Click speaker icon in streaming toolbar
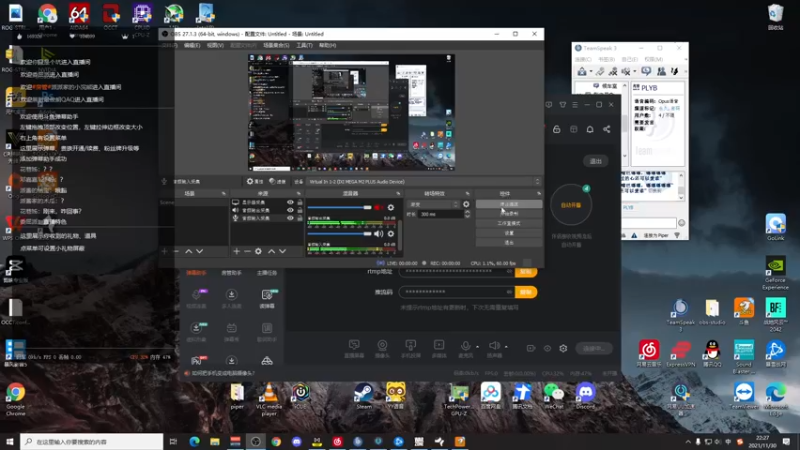The image size is (800, 450). coord(494,345)
